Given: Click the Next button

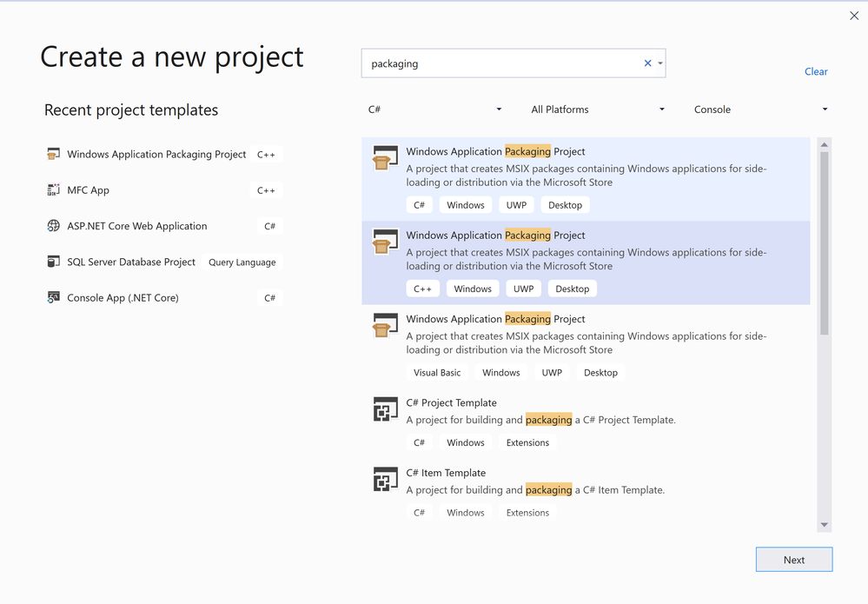Looking at the screenshot, I should [793, 560].
